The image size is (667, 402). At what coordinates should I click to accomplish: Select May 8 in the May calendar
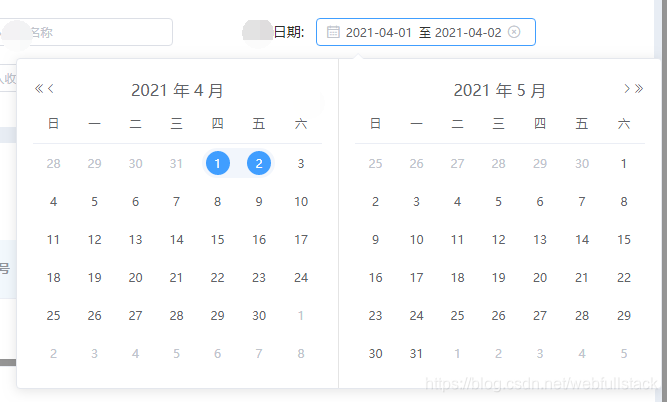click(624, 202)
